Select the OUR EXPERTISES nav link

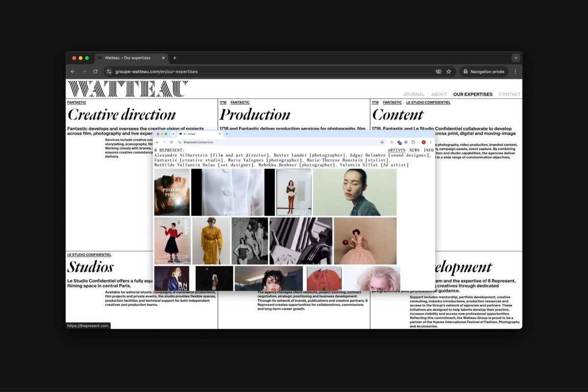click(473, 94)
